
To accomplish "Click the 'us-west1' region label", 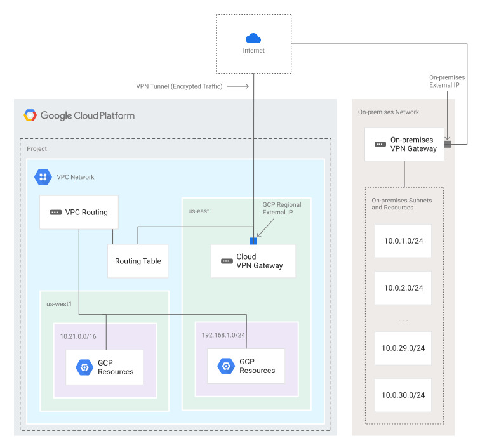I will tap(59, 304).
